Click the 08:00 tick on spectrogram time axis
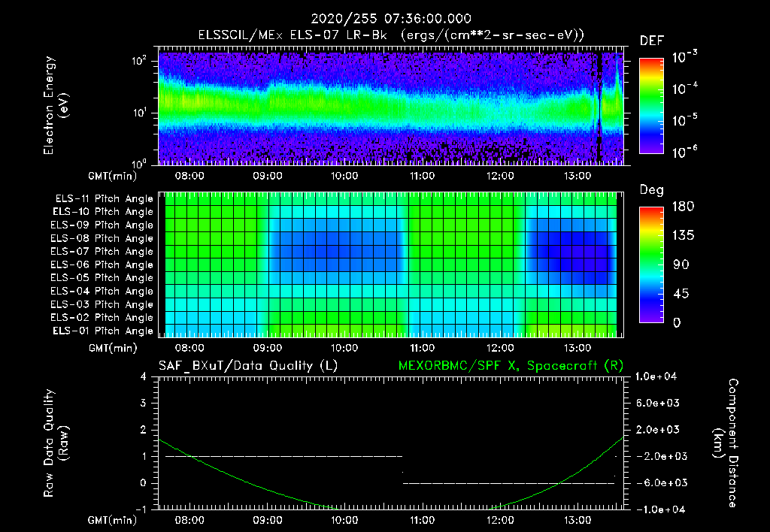The image size is (770, 532). [189, 176]
